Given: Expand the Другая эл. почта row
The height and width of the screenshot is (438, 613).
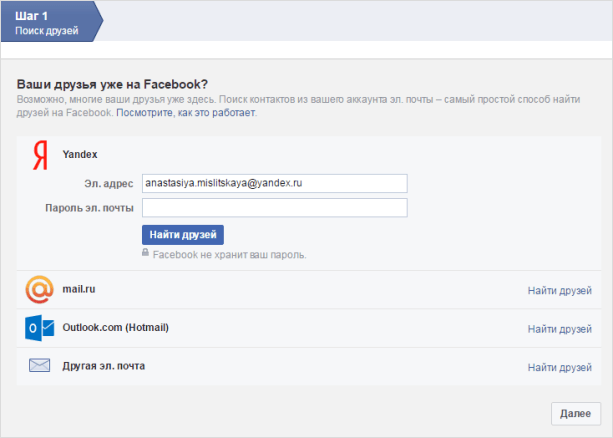Looking at the screenshot, I should tap(103, 365).
